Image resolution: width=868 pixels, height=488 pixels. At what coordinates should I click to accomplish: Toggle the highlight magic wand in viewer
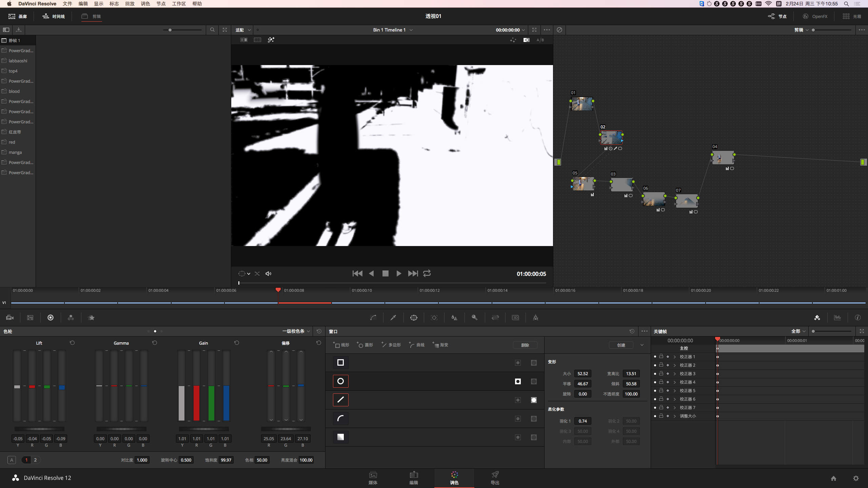[271, 40]
